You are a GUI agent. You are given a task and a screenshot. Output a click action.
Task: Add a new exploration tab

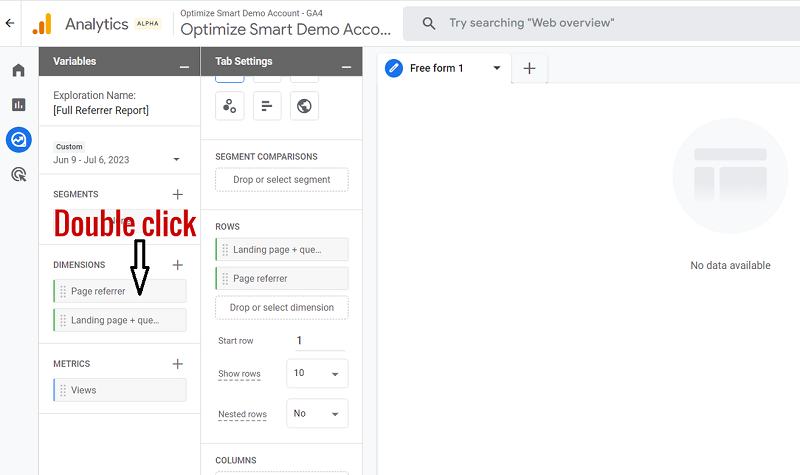point(530,68)
